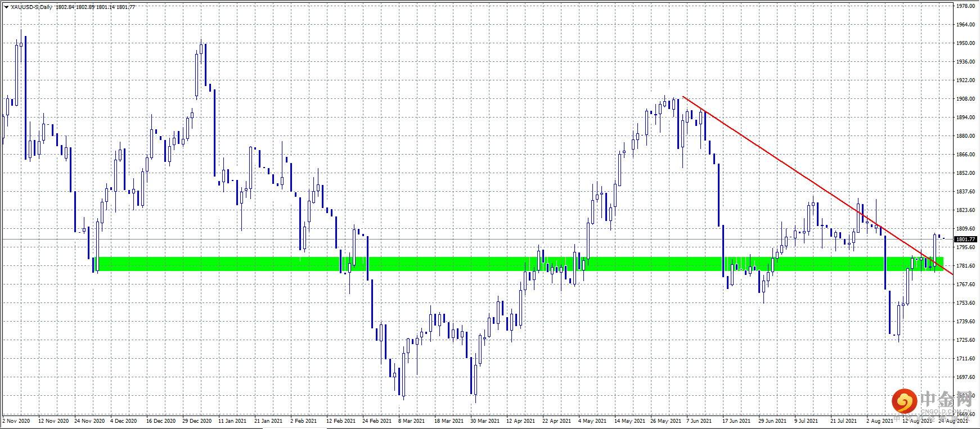Click the 18 Mar 2021 date label
Image resolution: width=980 pixels, height=429 pixels.
pos(449,421)
